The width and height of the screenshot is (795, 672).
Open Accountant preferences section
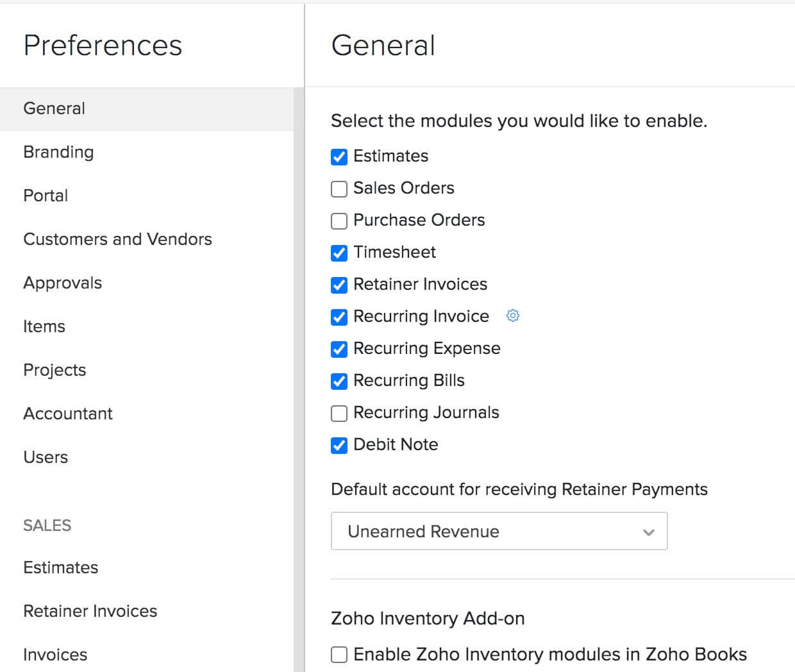tap(68, 414)
